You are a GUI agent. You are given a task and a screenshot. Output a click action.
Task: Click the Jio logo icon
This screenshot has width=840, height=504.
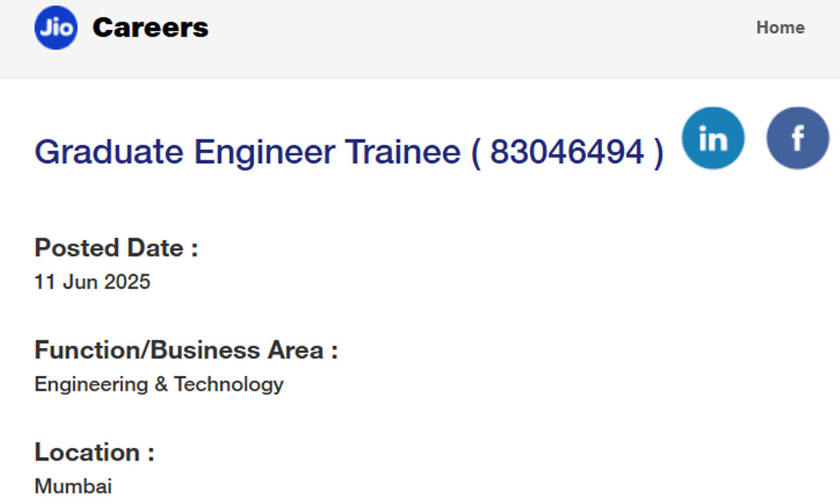(x=56, y=28)
